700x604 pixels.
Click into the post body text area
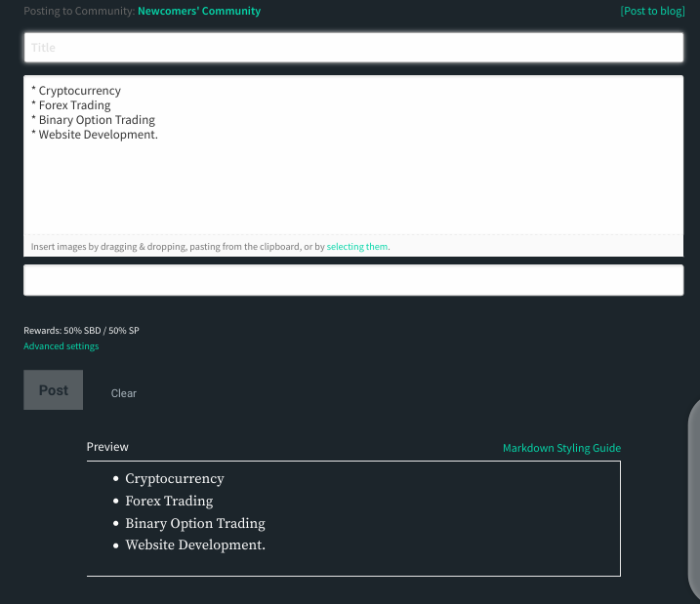click(353, 155)
